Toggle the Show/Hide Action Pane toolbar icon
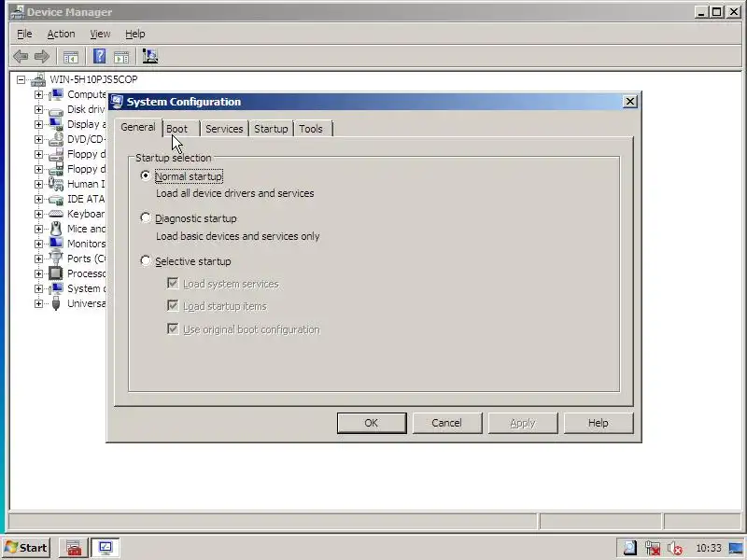The height and width of the screenshot is (560, 747). click(121, 57)
